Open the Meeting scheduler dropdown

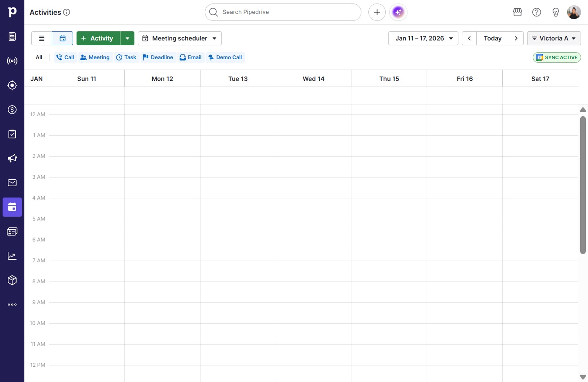180,38
